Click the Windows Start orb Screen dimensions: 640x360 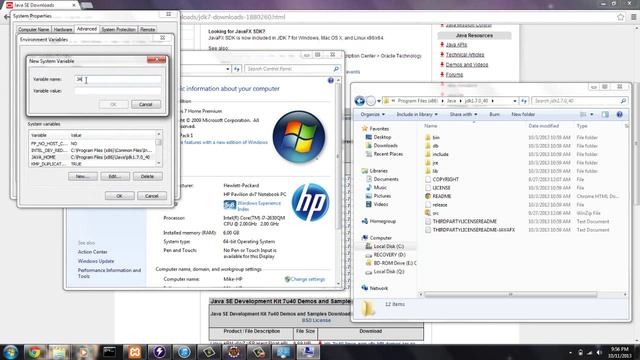coord(10,352)
